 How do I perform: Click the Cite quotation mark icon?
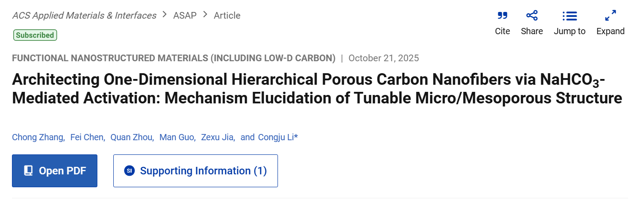[502, 16]
